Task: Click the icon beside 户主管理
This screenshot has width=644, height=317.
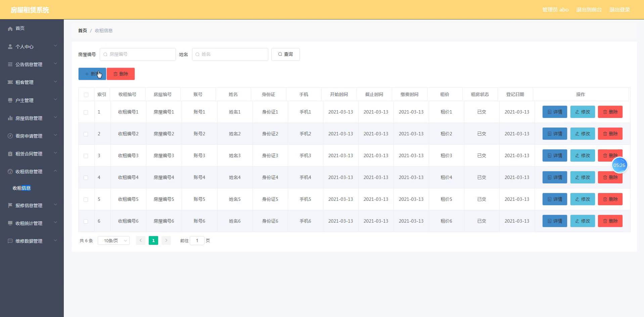Action: pos(10,100)
